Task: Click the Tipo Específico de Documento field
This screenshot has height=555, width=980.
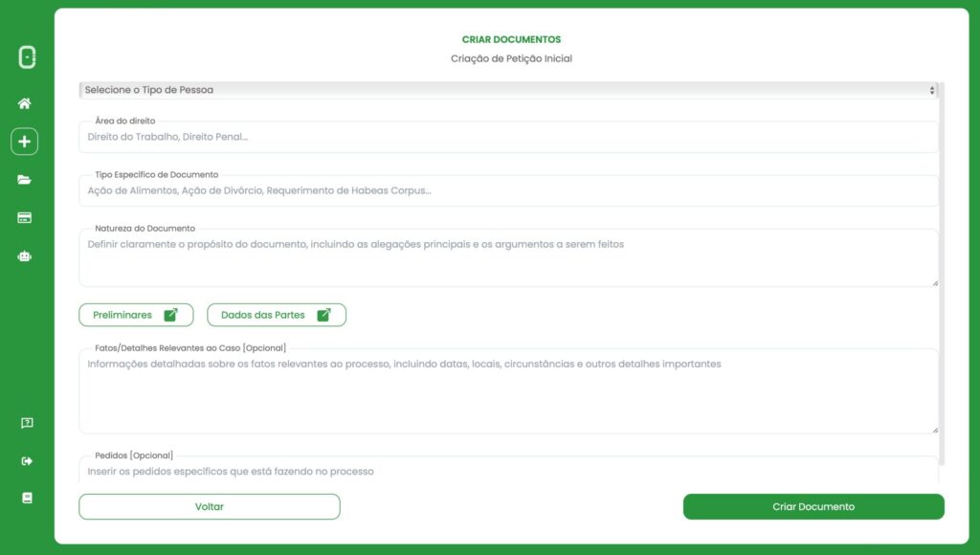Action: point(508,191)
